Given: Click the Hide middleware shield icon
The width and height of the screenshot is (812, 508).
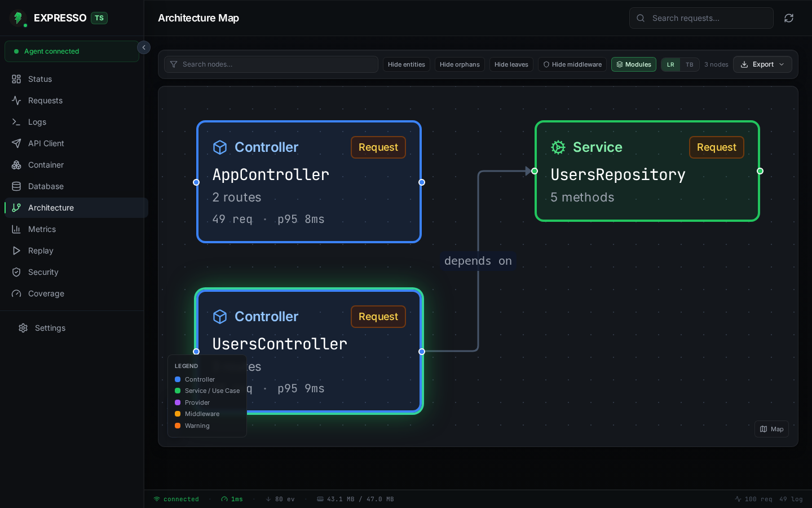Looking at the screenshot, I should 546,64.
